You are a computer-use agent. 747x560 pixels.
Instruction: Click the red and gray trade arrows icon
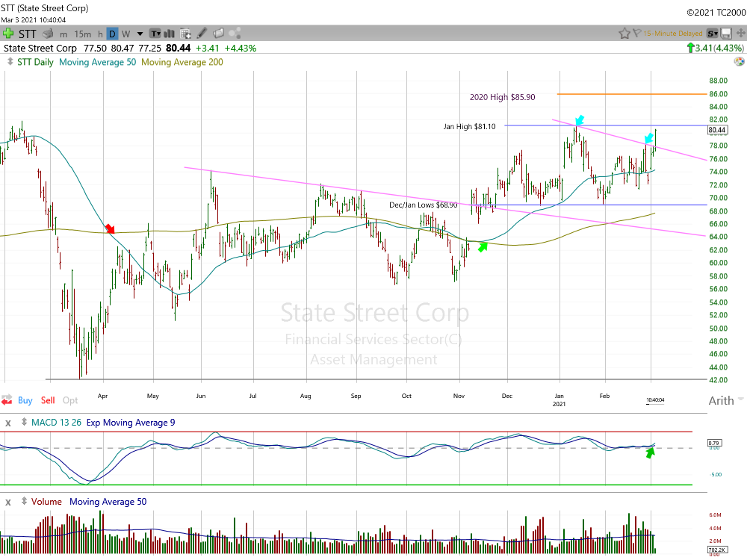click(7, 400)
